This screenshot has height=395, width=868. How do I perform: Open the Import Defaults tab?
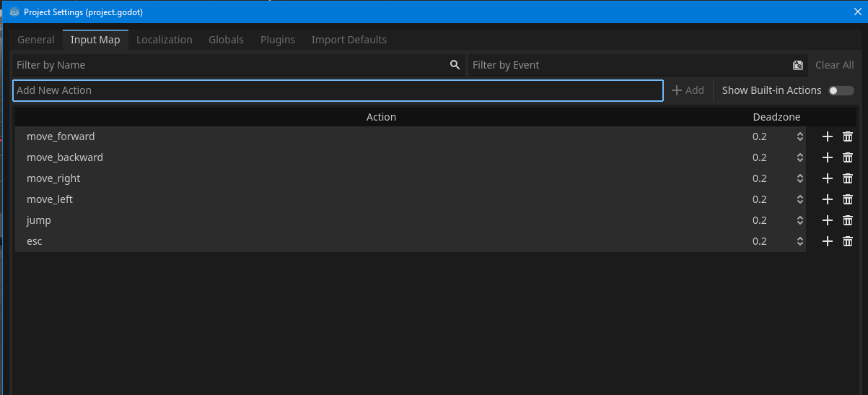(348, 40)
